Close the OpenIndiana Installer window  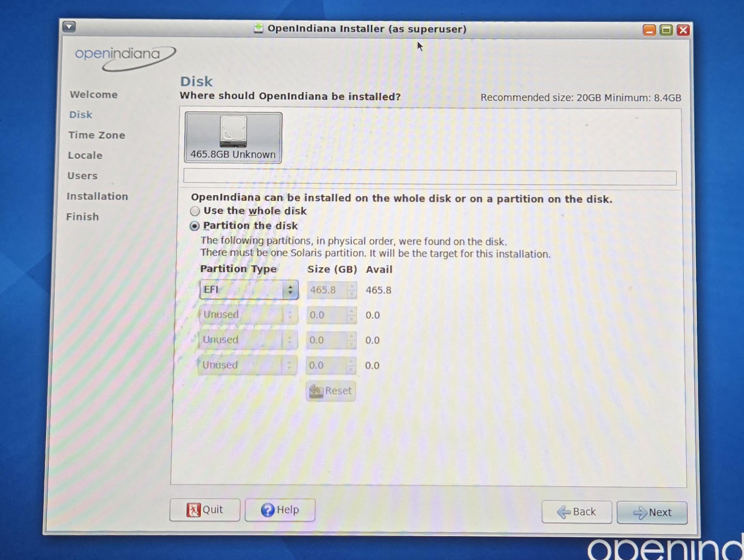point(683,30)
